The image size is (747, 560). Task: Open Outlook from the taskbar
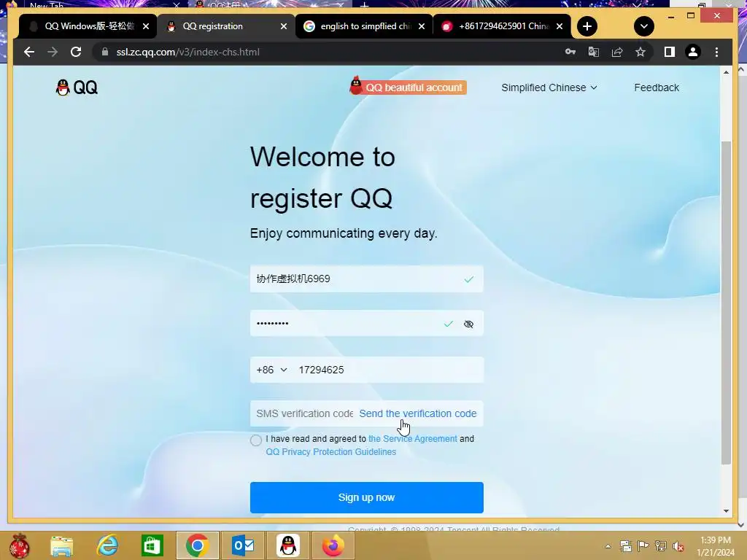coord(243,545)
